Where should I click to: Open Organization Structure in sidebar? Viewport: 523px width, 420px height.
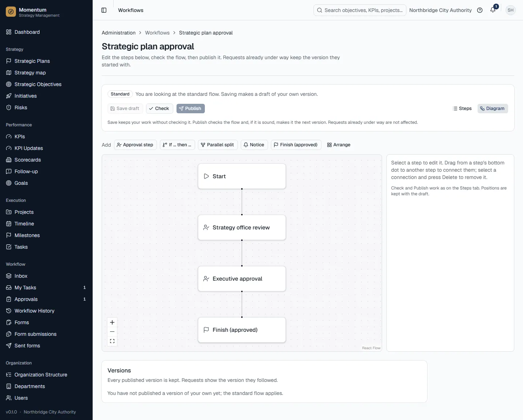[46, 375]
